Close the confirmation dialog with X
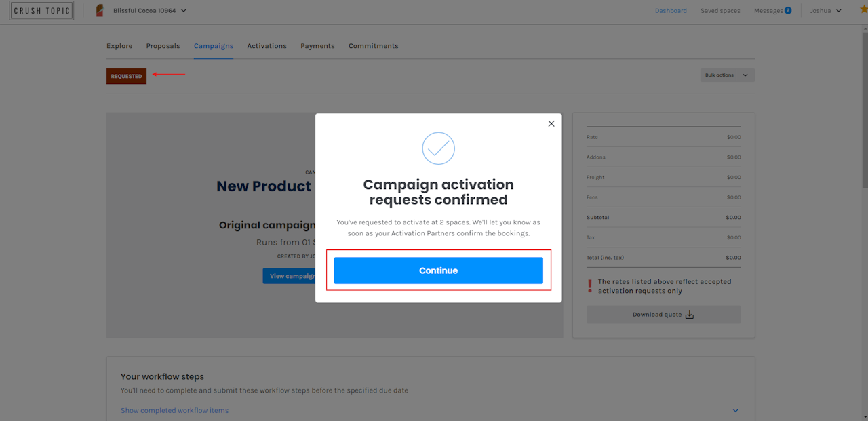 point(551,123)
